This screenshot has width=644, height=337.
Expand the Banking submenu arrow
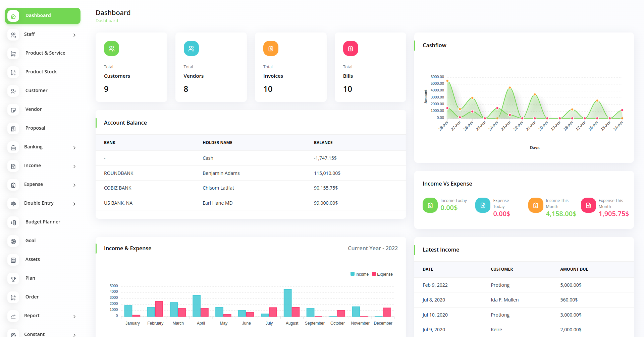pos(74,148)
